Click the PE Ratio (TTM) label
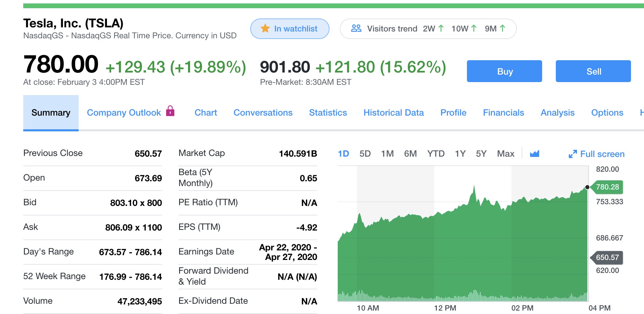 (x=208, y=202)
